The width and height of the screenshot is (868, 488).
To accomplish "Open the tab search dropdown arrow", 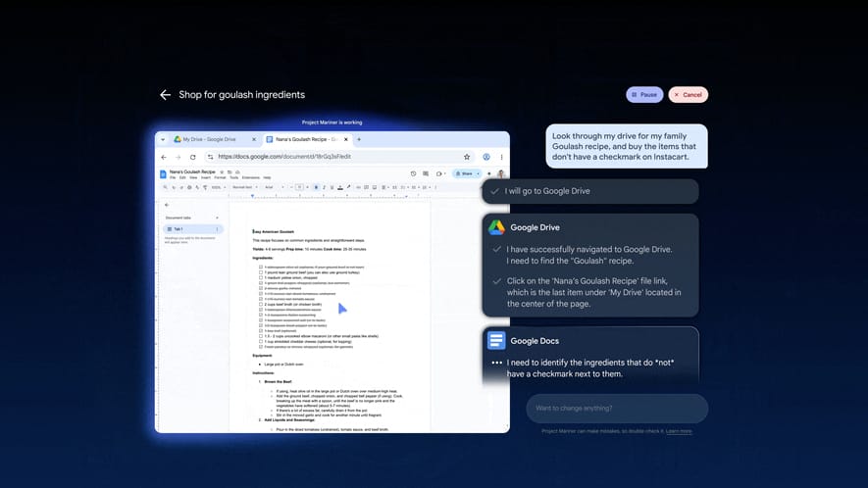I will coord(163,139).
